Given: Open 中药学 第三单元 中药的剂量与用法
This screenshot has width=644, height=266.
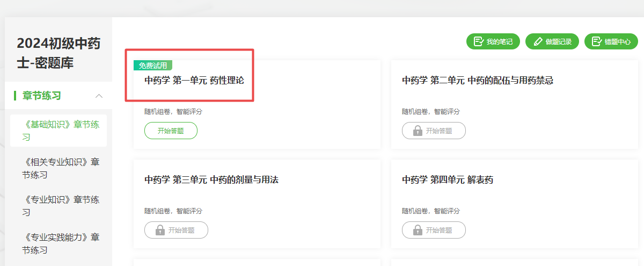Looking at the screenshot, I should click(211, 180).
